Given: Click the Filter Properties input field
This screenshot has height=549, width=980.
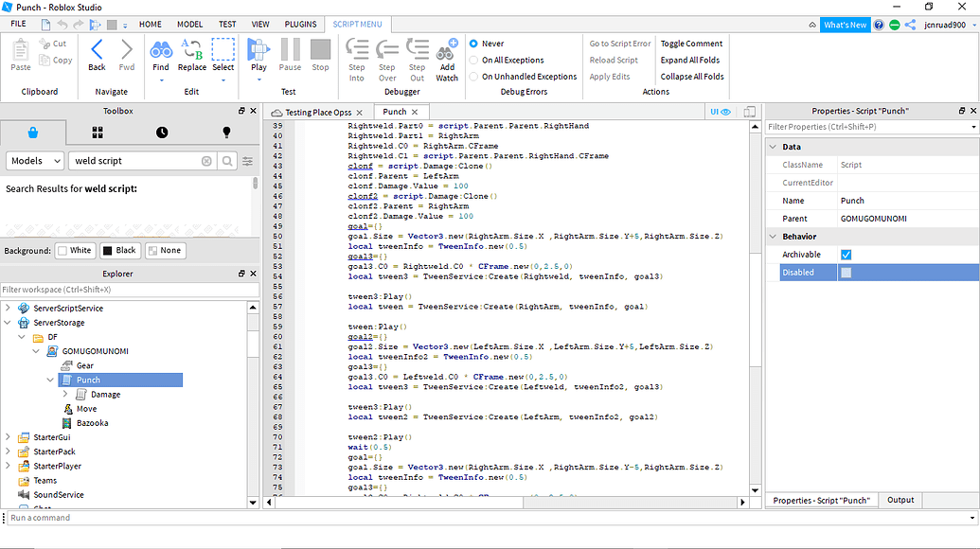Looking at the screenshot, I should pos(871,127).
